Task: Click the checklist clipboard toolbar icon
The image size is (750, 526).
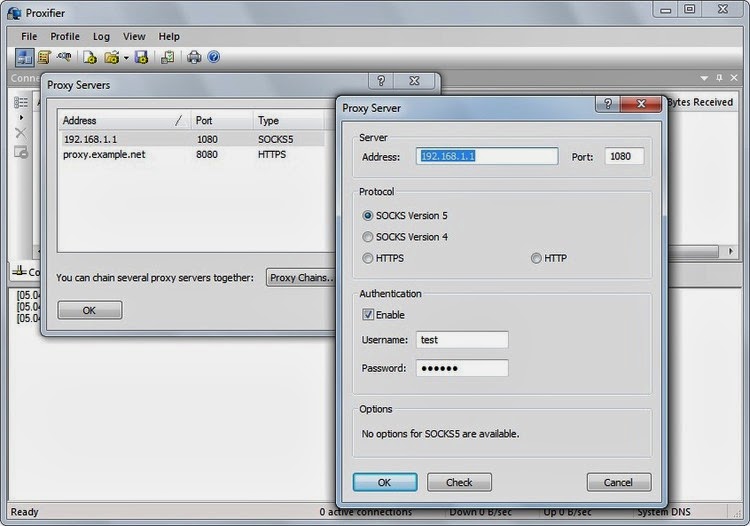Action: 167,57
